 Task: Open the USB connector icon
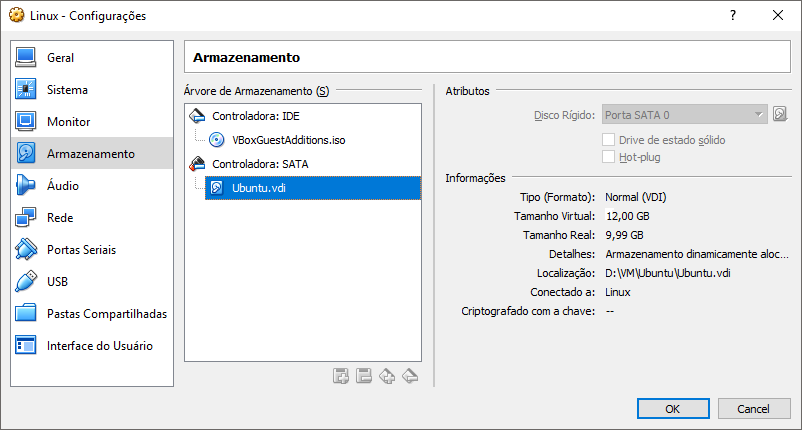tap(26, 281)
